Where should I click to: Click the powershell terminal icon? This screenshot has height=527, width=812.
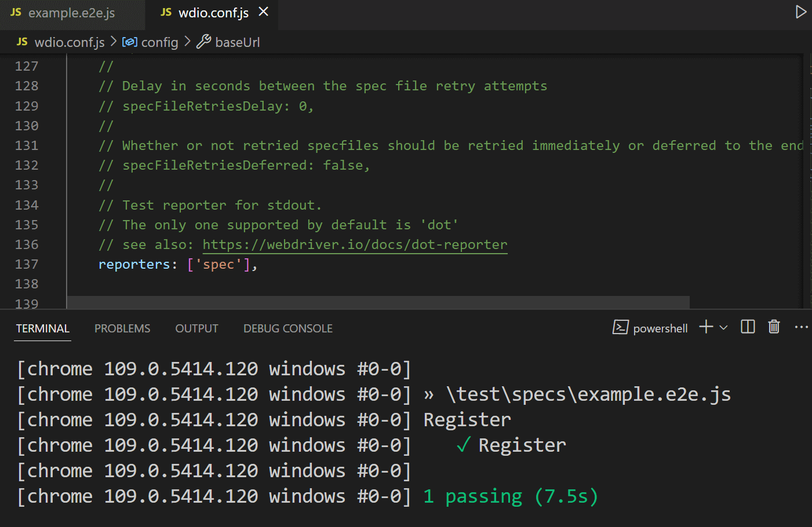[620, 328]
